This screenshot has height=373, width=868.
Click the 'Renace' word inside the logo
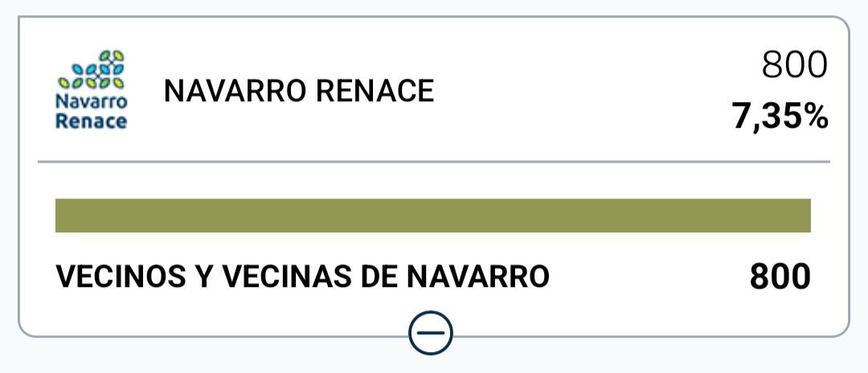[92, 121]
